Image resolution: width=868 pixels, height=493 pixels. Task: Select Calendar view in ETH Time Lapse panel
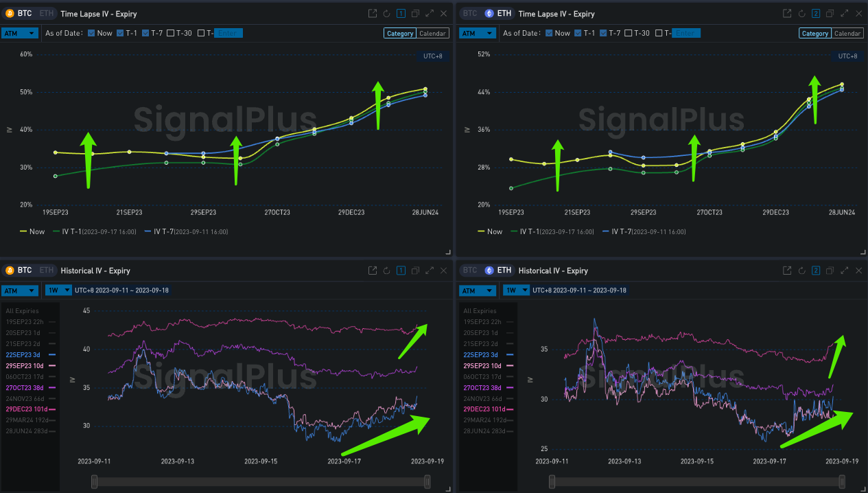coord(847,34)
